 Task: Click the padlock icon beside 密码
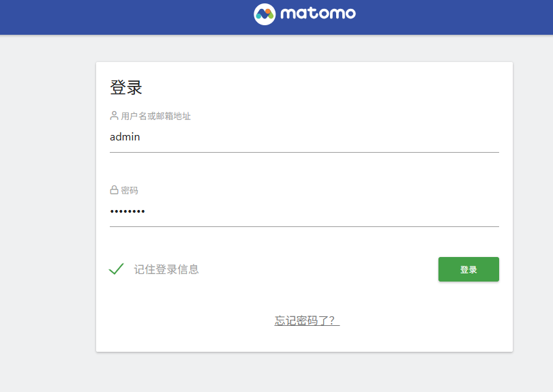click(x=114, y=190)
